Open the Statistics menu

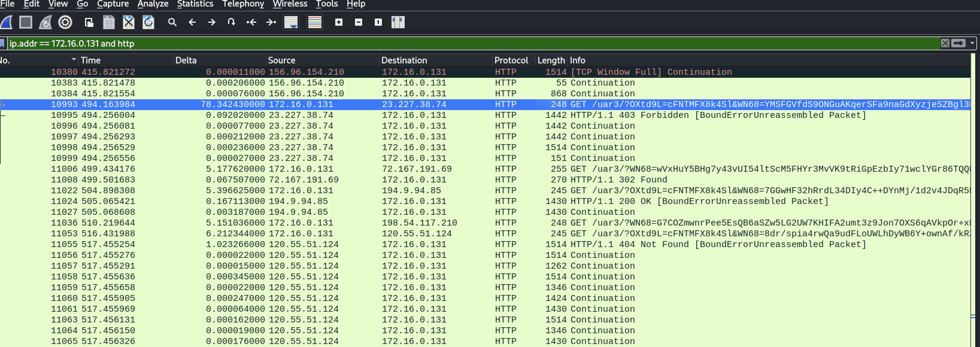[x=195, y=4]
